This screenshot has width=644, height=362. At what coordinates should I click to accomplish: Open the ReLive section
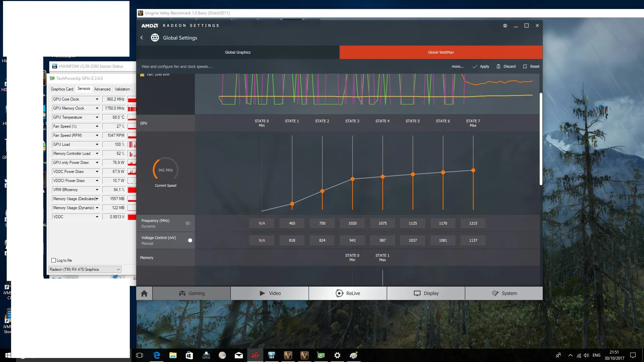[348, 293]
